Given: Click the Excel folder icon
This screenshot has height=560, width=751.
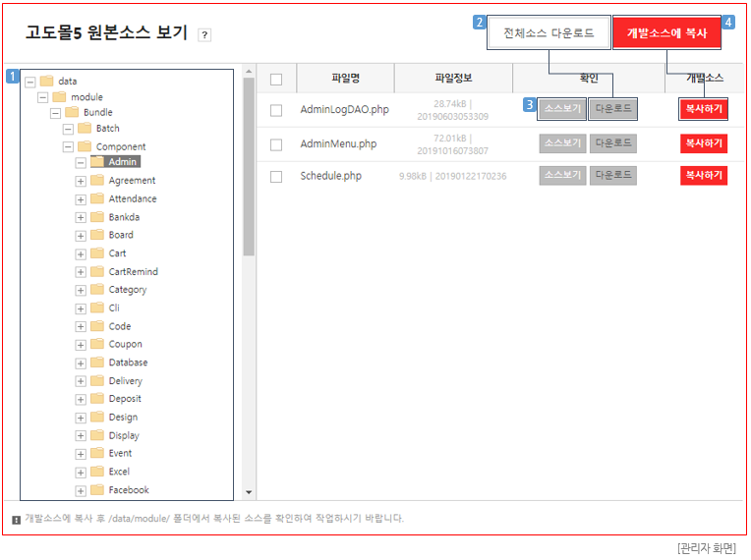Looking at the screenshot, I should pyautogui.click(x=97, y=472).
